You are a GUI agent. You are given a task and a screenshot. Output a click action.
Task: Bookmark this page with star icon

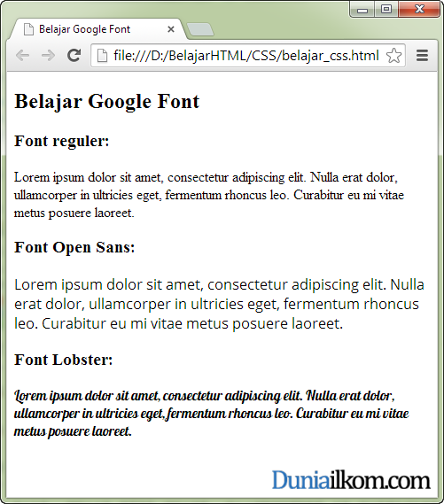393,56
